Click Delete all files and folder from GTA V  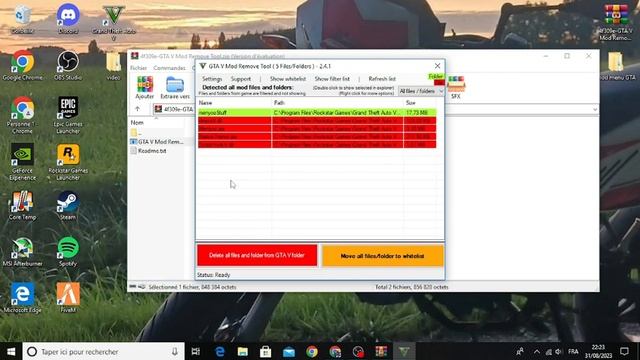(x=257, y=255)
